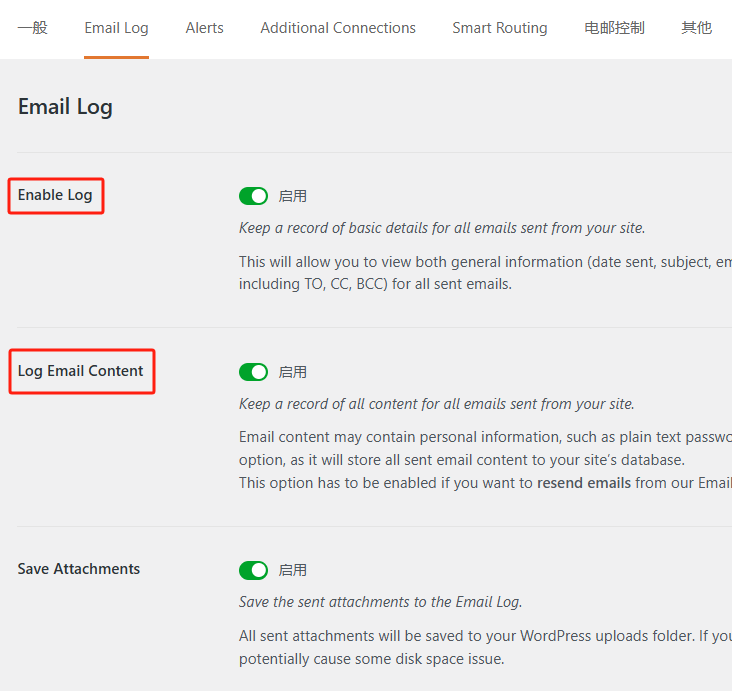Click the Save Attachments setting label
This screenshot has height=691, width=732.
[79, 569]
